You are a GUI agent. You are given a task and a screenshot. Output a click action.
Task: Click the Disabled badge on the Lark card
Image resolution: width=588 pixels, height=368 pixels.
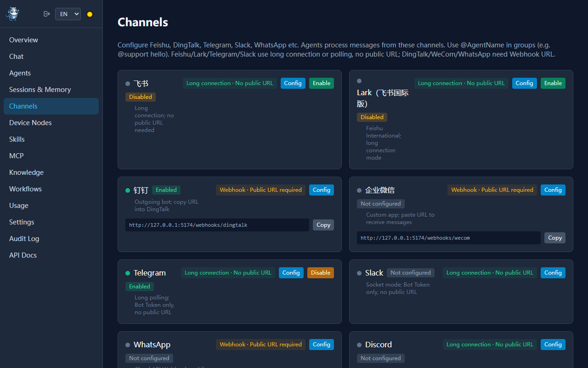point(372,117)
